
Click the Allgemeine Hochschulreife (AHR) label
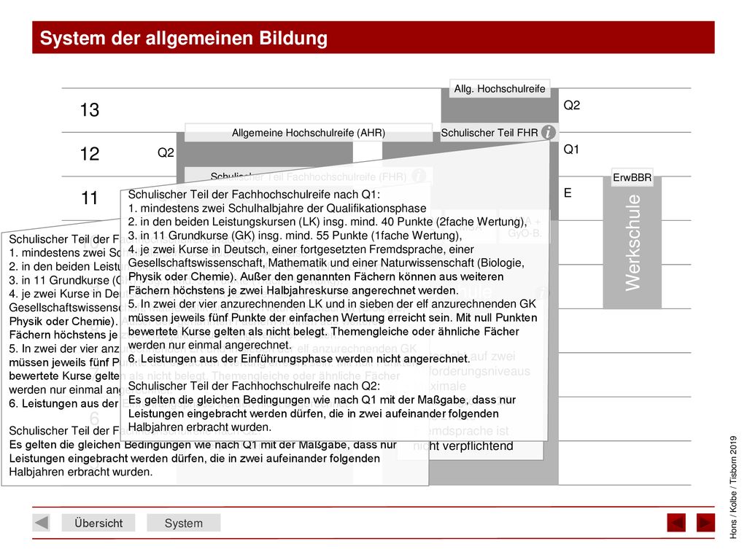(x=309, y=133)
